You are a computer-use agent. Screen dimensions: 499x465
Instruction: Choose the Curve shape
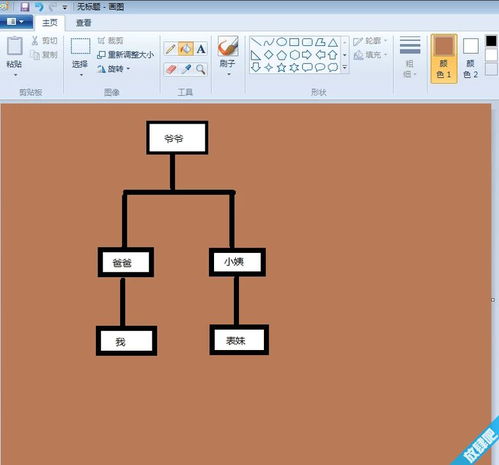click(x=269, y=42)
